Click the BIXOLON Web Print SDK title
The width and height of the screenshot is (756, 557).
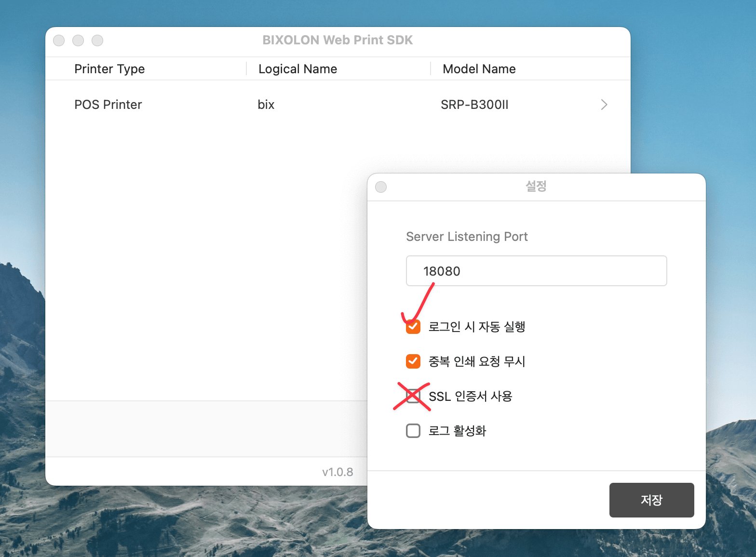[x=337, y=40]
